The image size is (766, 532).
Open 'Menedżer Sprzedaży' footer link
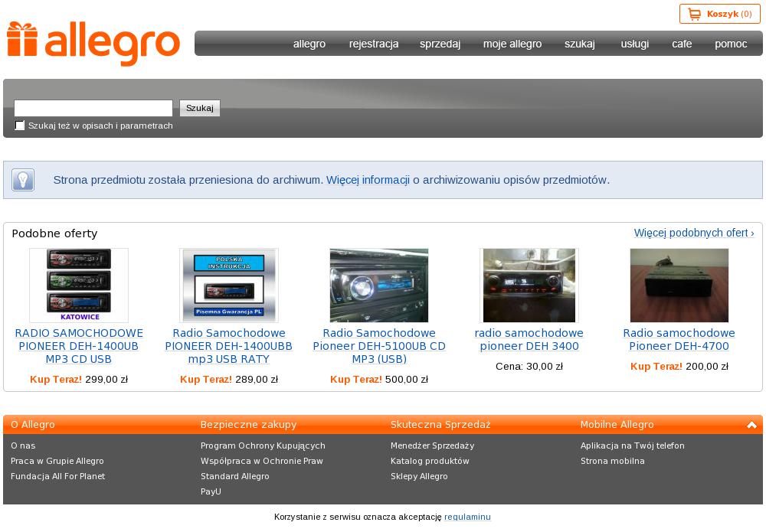point(432,446)
